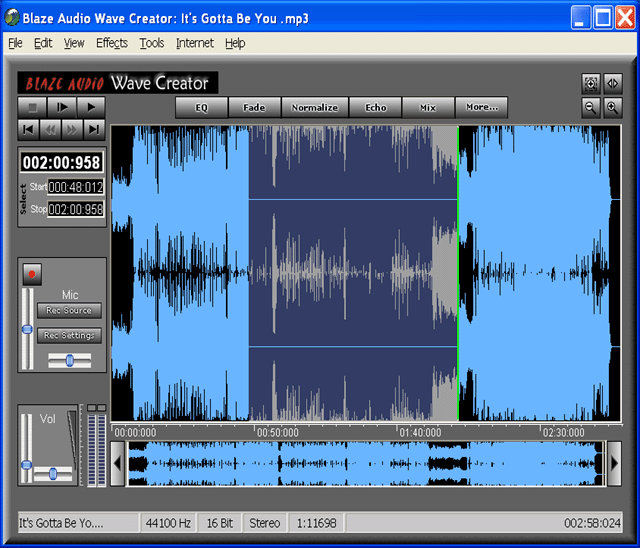Click the 00:00:000 timeline label
This screenshot has height=548, width=640.
(x=135, y=433)
